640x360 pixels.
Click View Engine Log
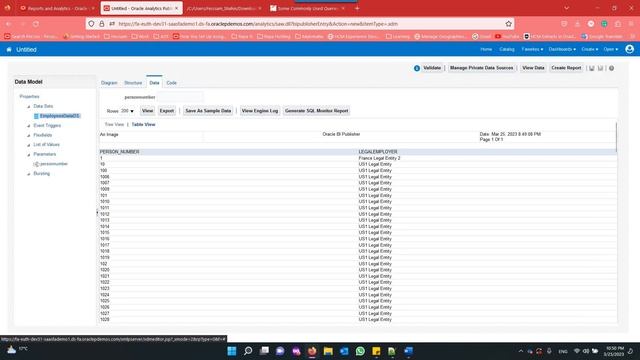[x=260, y=111]
